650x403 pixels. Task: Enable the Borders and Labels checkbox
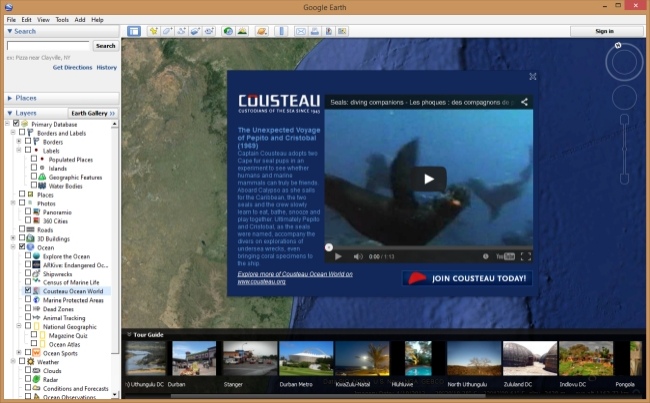[22, 132]
